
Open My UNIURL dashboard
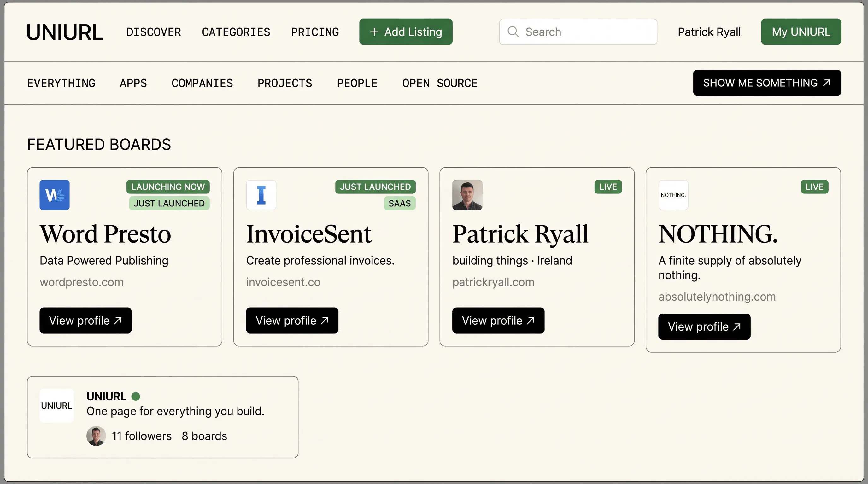tap(801, 32)
